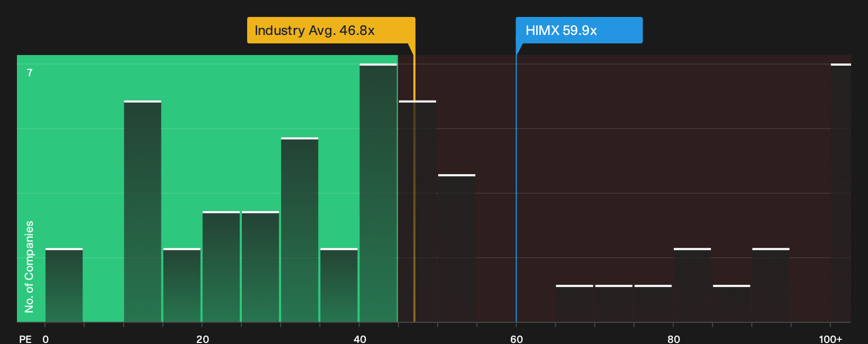Screen dimensions: 868x344
Task: Select the bar at PE 50–55
Action: pos(457,248)
